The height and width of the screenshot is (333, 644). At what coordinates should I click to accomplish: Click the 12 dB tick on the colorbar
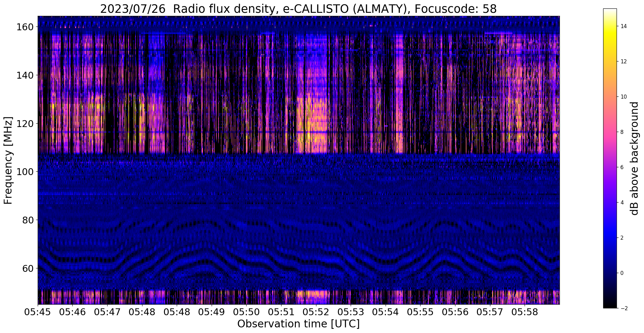[x=623, y=61]
